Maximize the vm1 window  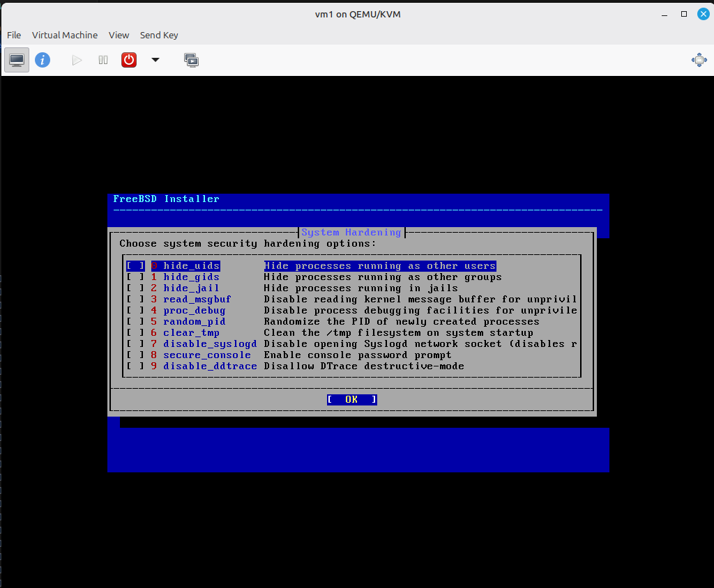click(x=684, y=14)
